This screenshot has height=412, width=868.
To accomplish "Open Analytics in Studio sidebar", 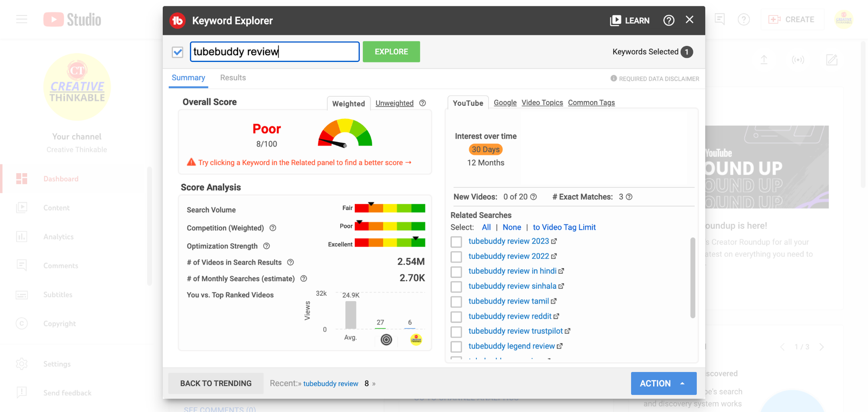I will (59, 237).
